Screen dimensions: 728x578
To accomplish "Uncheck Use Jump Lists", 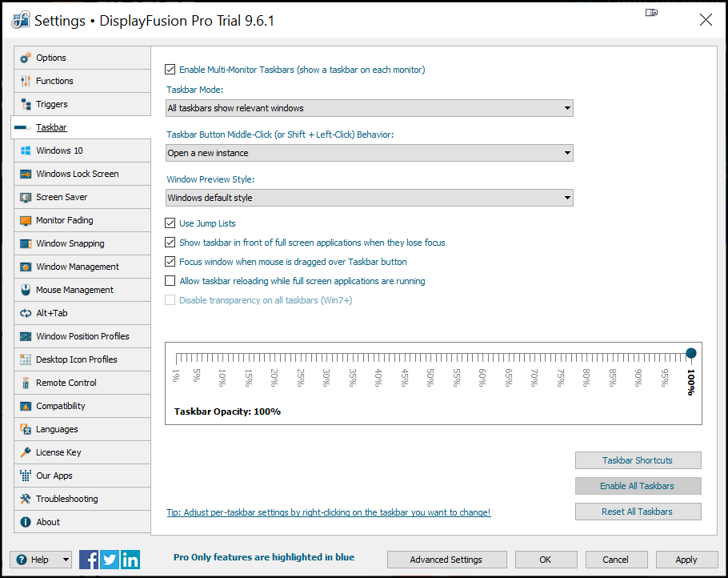I will (x=170, y=223).
